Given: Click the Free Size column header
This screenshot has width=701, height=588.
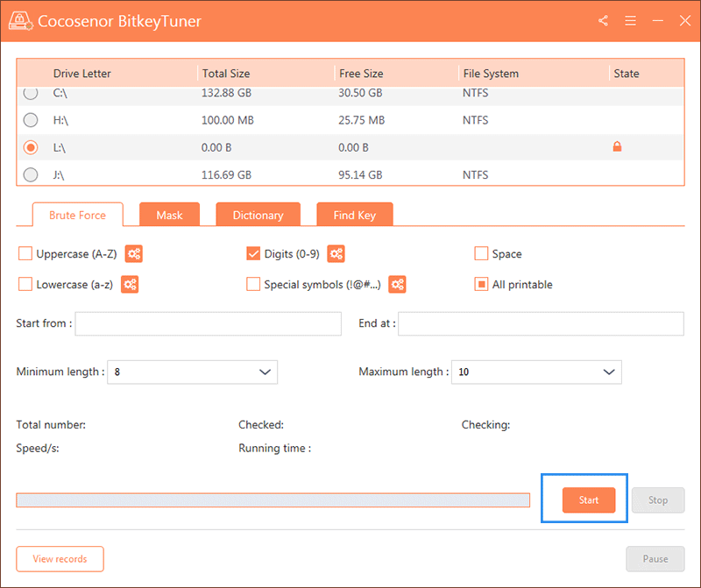Looking at the screenshot, I should click(361, 74).
